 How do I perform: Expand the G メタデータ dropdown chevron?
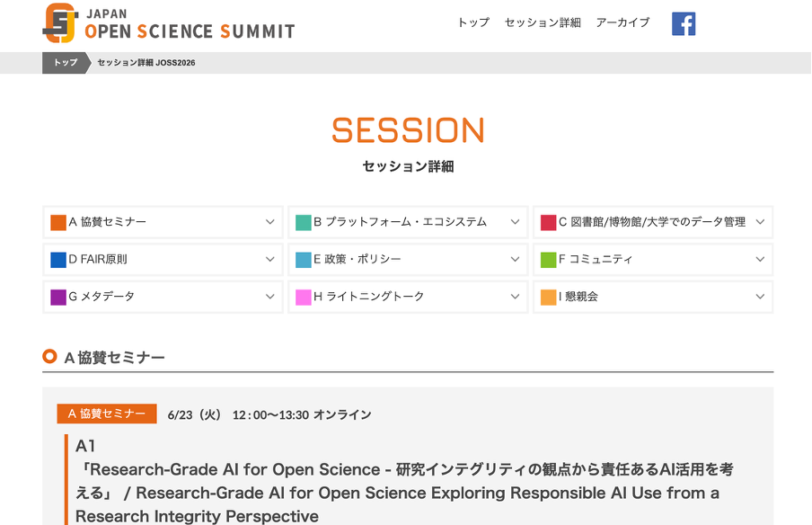point(269,297)
